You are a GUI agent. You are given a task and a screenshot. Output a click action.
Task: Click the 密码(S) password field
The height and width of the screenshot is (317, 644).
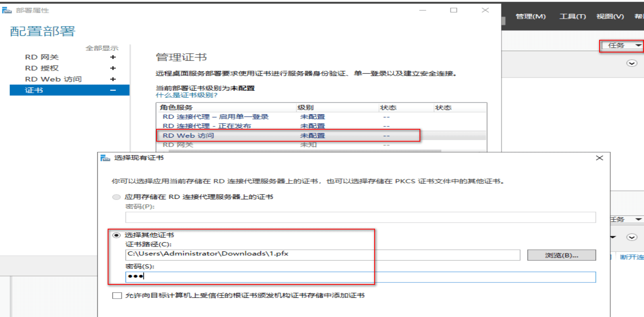point(360,277)
